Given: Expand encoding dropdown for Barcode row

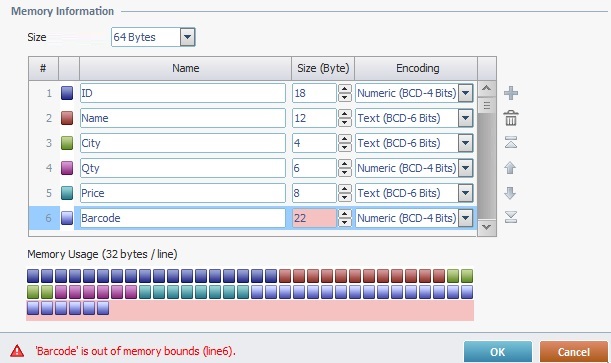Looking at the screenshot, I should tap(466, 218).
